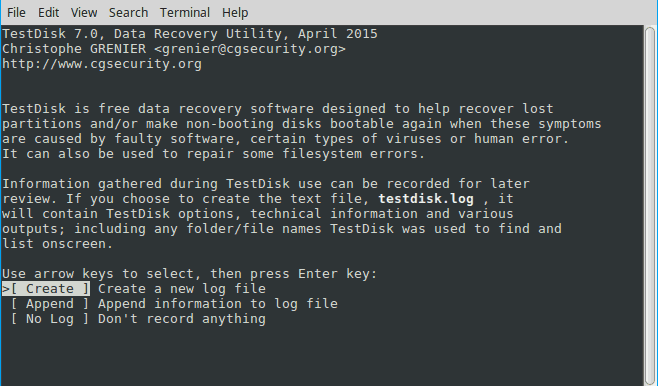Click the 'Create a new log file' description
Screen dimensions: 658x386
click(x=182, y=289)
